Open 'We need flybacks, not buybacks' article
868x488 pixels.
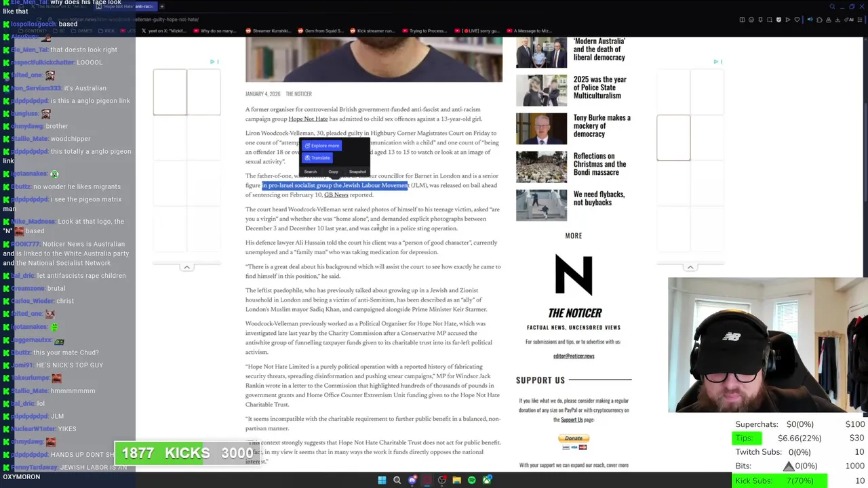click(599, 198)
